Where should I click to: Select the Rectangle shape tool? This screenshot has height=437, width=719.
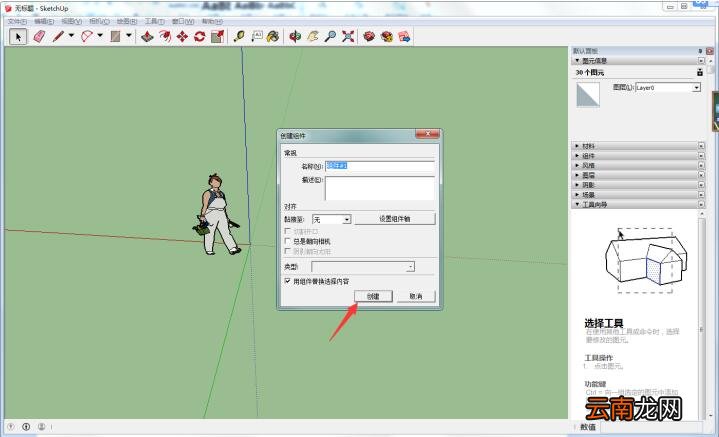[x=116, y=36]
